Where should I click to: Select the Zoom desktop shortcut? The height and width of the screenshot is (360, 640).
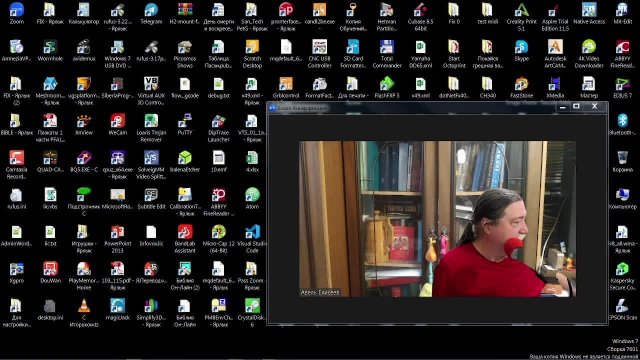click(16, 13)
